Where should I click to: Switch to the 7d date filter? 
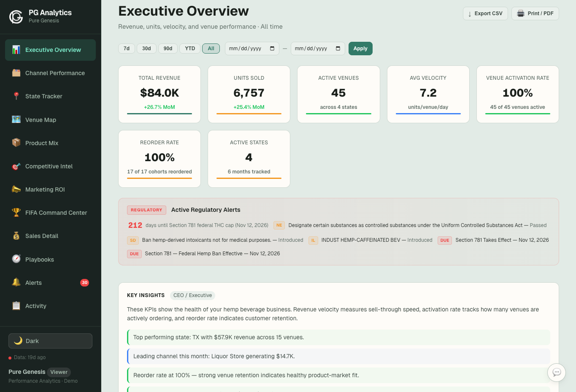[126, 48]
